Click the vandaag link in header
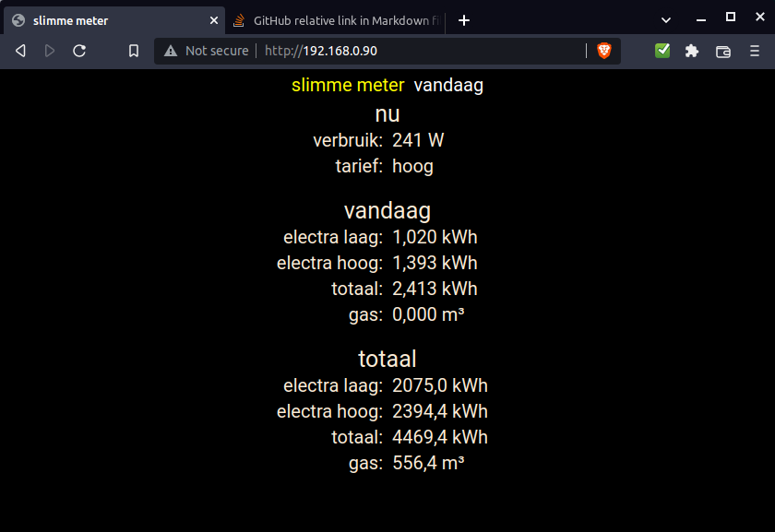This screenshot has width=775, height=532. [448, 85]
